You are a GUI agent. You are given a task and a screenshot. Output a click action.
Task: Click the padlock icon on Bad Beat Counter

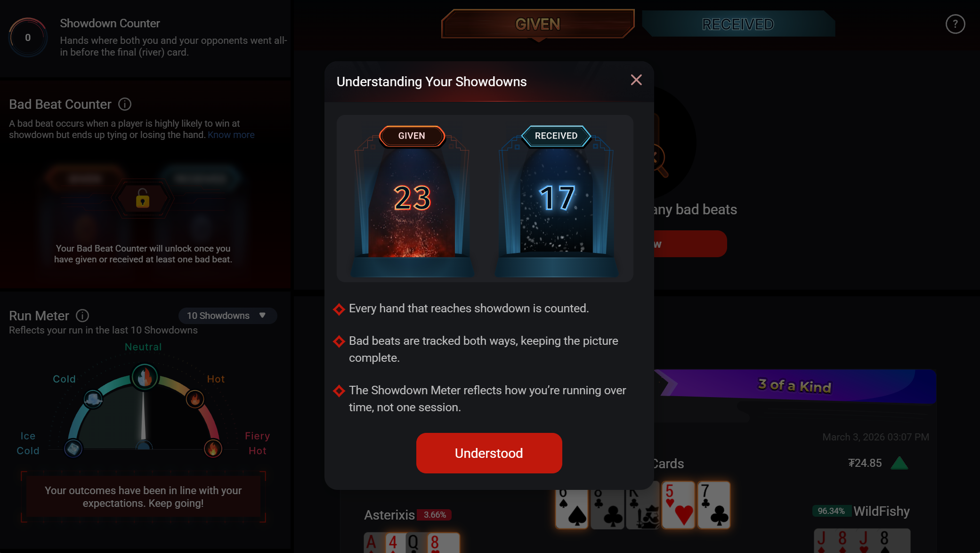[x=143, y=198]
